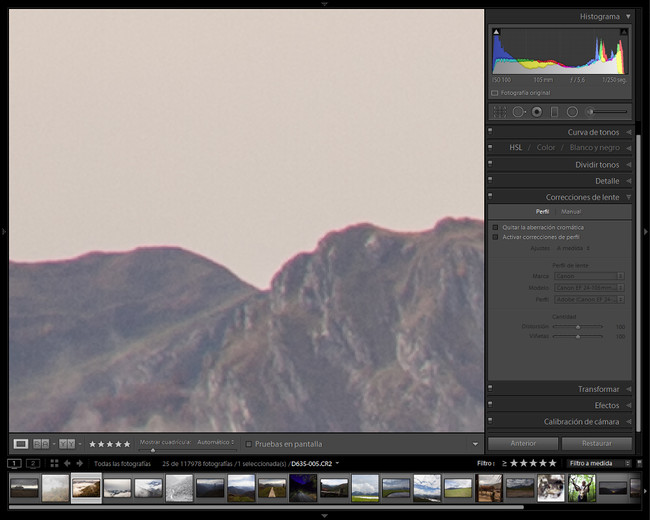The image size is (650, 520).
Task: Select the purple night-sky thumbnail in filmstrip
Action: coord(303,488)
